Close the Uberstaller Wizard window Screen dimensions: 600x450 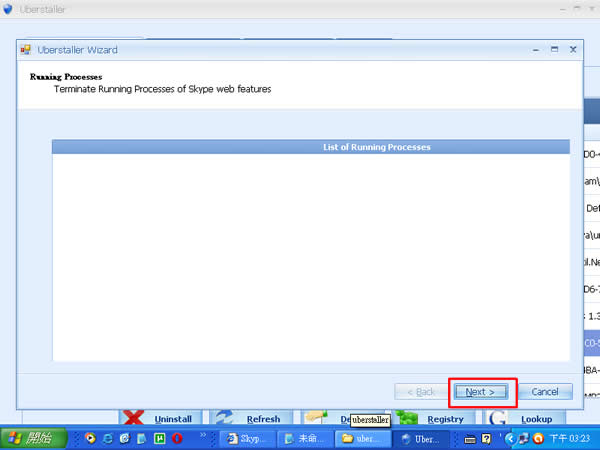pos(573,49)
